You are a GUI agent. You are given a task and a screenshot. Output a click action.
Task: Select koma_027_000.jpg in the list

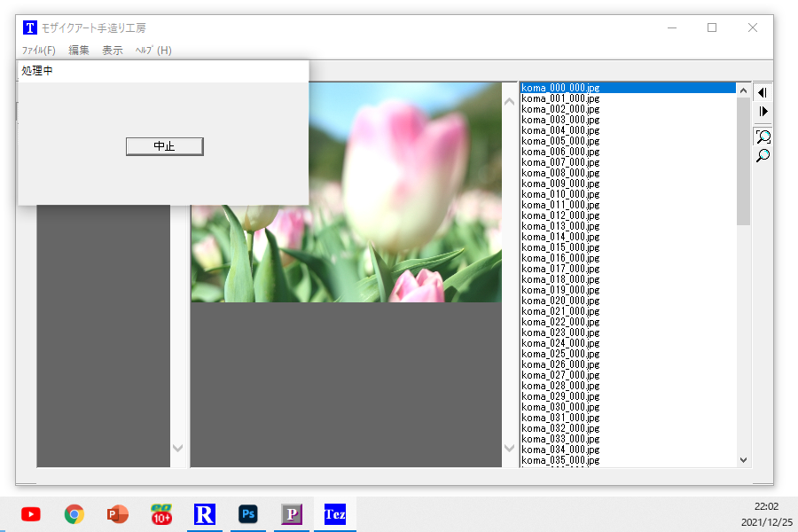pos(628,375)
